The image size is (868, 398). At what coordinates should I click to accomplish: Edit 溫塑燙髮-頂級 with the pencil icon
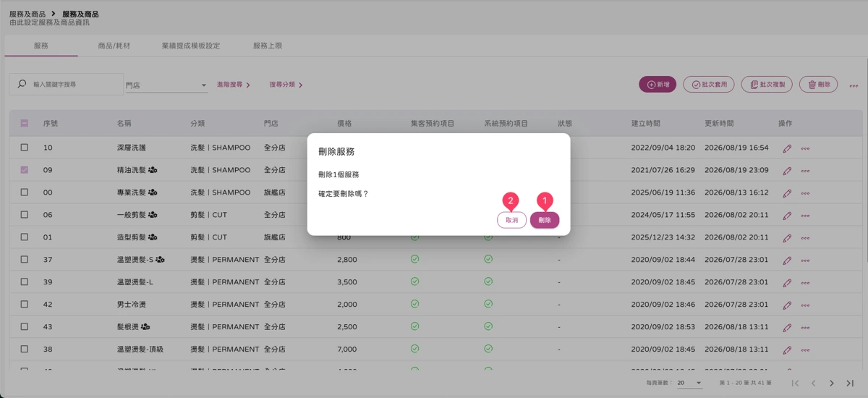coord(787,350)
